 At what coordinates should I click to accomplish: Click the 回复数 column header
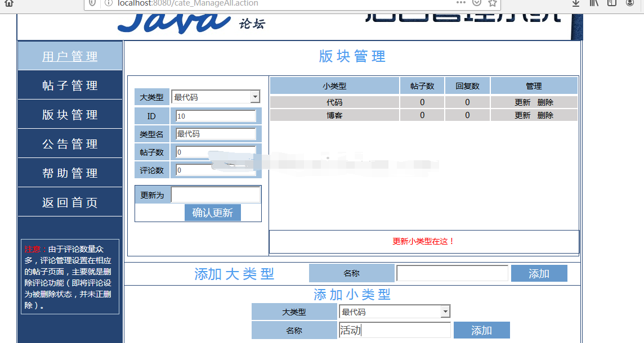pyautogui.click(x=467, y=85)
